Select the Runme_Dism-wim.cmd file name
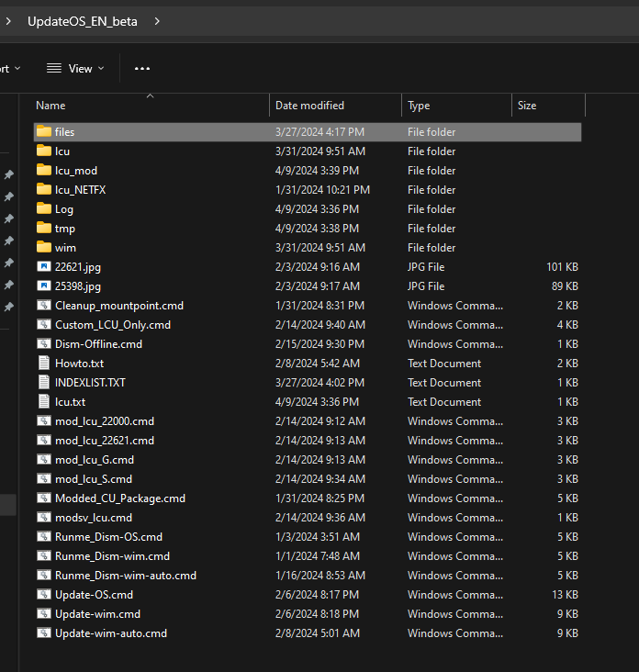 [112, 556]
